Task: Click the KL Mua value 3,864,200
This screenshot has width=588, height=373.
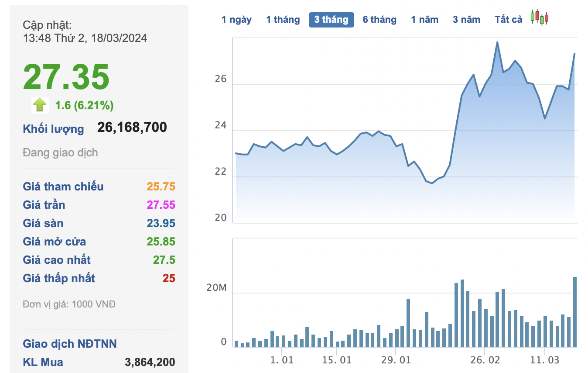Action: coord(150,362)
